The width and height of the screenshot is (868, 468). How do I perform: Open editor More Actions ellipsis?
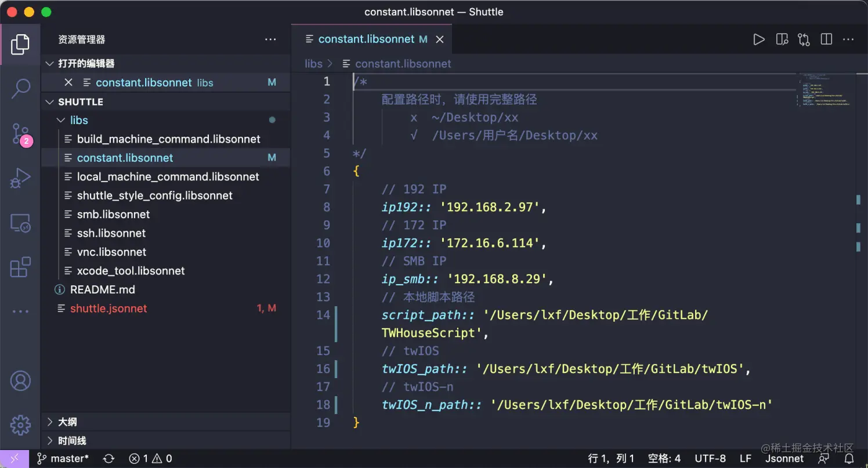click(848, 39)
